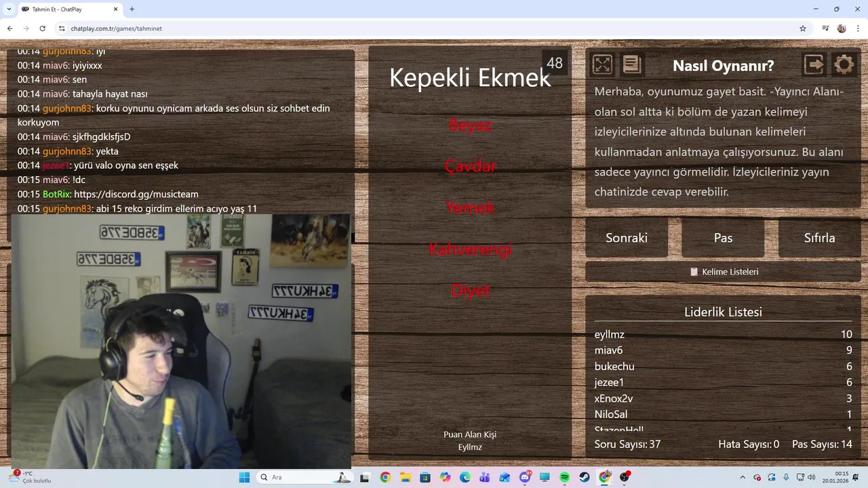Click the Hata Sayısı: 0 counter

coord(749,445)
